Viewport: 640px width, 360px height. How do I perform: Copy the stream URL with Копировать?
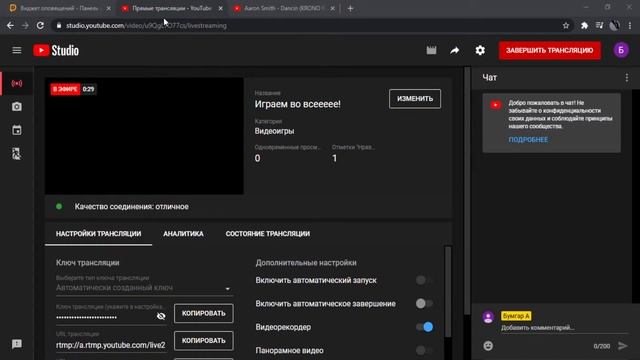coord(204,340)
